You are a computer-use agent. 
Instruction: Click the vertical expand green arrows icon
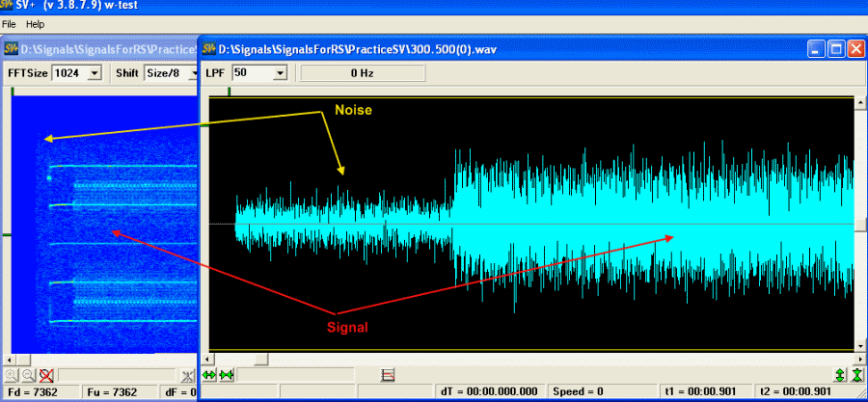tap(839, 374)
